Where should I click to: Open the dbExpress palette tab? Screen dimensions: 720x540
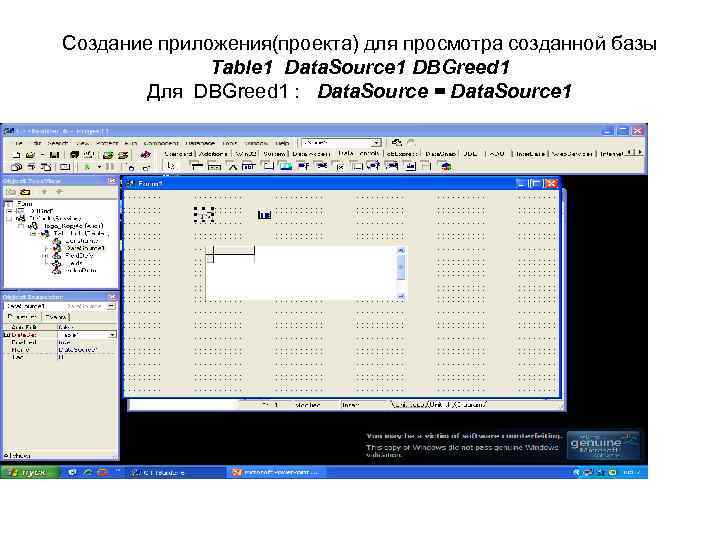click(x=401, y=154)
